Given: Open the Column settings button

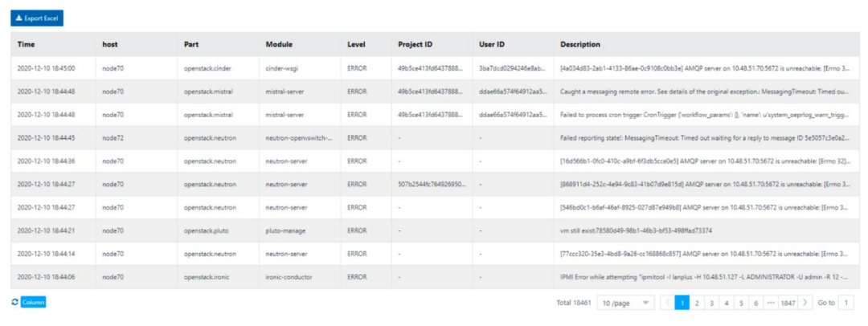Looking at the screenshot, I should pyautogui.click(x=34, y=302).
